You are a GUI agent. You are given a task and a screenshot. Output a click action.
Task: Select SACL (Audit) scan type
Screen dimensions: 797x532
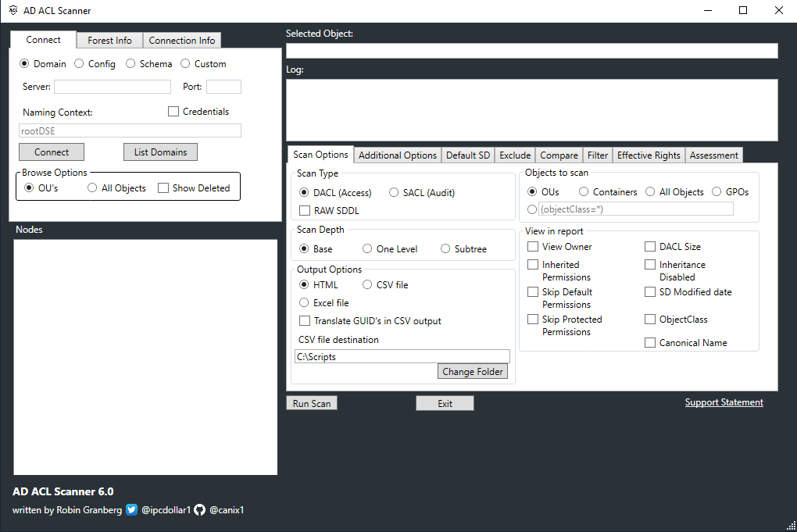[x=393, y=193]
